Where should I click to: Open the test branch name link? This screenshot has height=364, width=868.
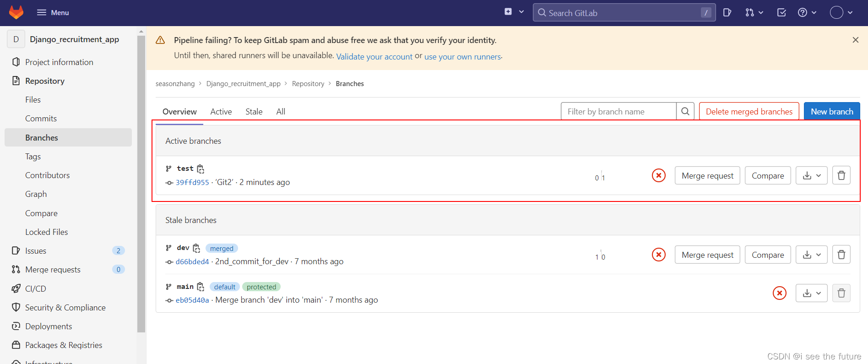point(185,168)
